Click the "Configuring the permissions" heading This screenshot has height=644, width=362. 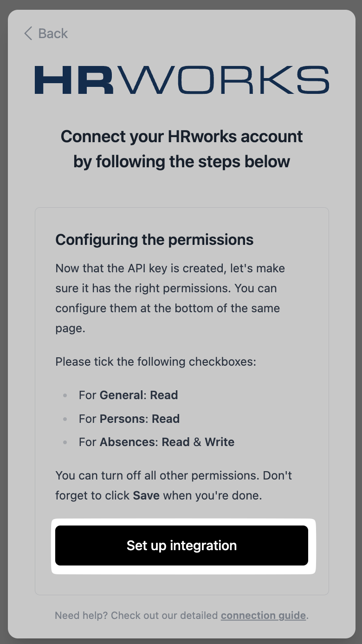click(155, 240)
